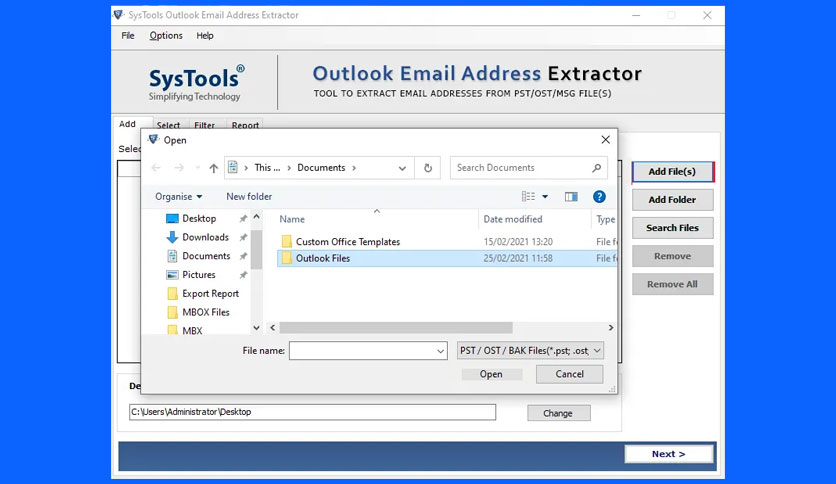
Task: Expand previous locations chevron in address bar
Action: tap(402, 168)
